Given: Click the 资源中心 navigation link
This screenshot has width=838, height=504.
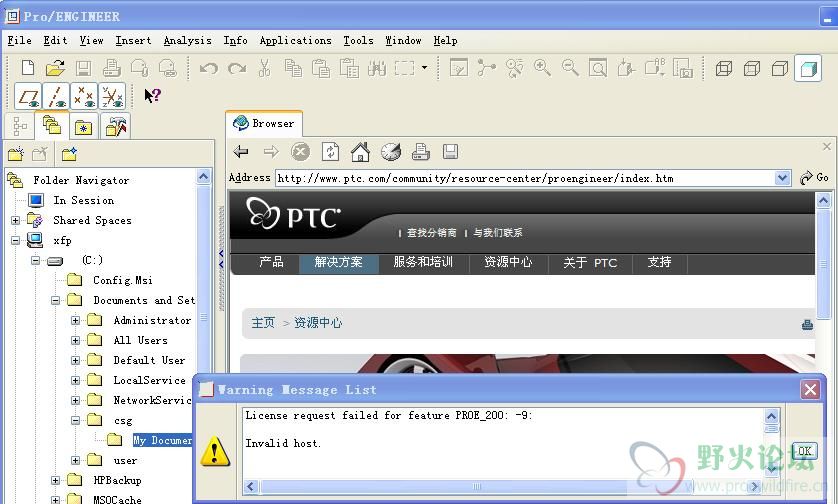Looking at the screenshot, I should coord(508,262).
